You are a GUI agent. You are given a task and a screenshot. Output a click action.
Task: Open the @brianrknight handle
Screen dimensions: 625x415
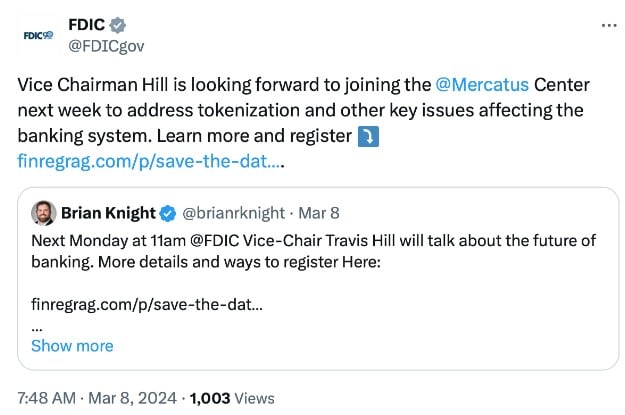230,213
